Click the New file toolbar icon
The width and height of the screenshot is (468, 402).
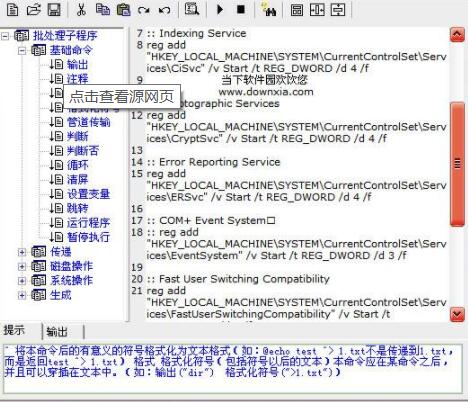click(13, 10)
